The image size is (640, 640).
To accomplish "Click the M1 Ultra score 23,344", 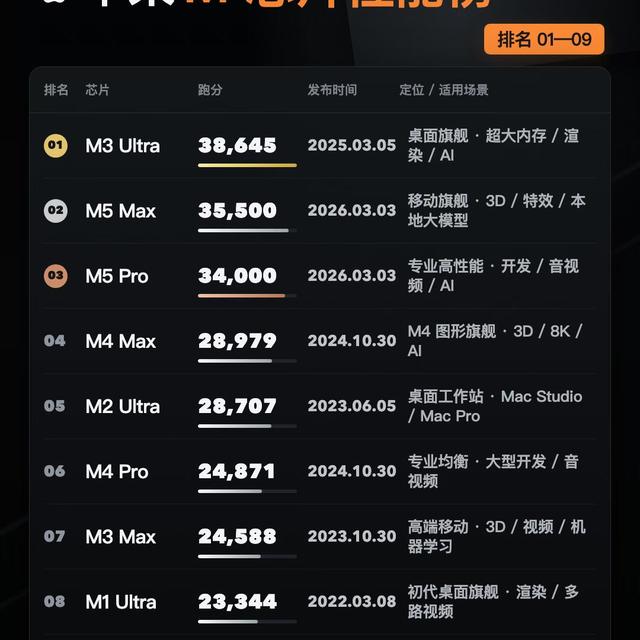I will (x=237, y=602).
